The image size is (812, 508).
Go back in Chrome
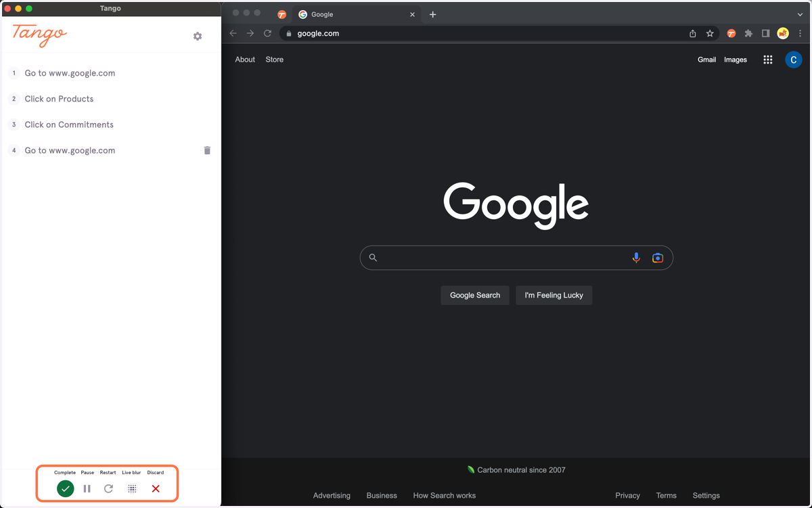tap(233, 33)
